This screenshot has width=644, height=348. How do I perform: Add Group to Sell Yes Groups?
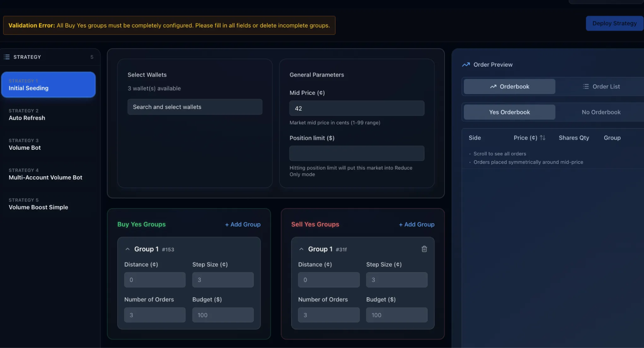pyautogui.click(x=416, y=224)
